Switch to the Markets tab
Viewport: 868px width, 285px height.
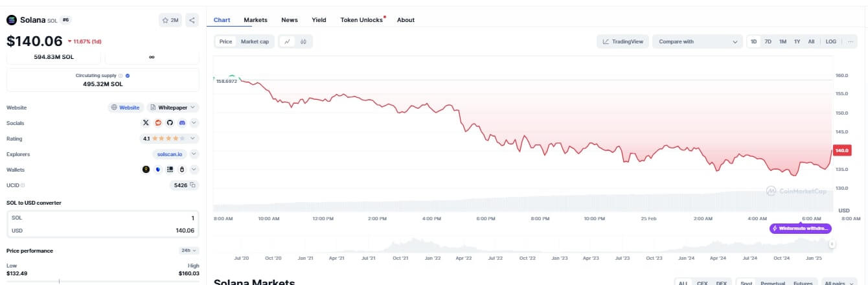click(x=255, y=20)
